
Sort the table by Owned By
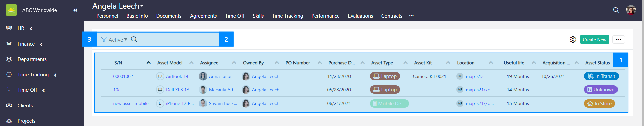tap(277, 63)
